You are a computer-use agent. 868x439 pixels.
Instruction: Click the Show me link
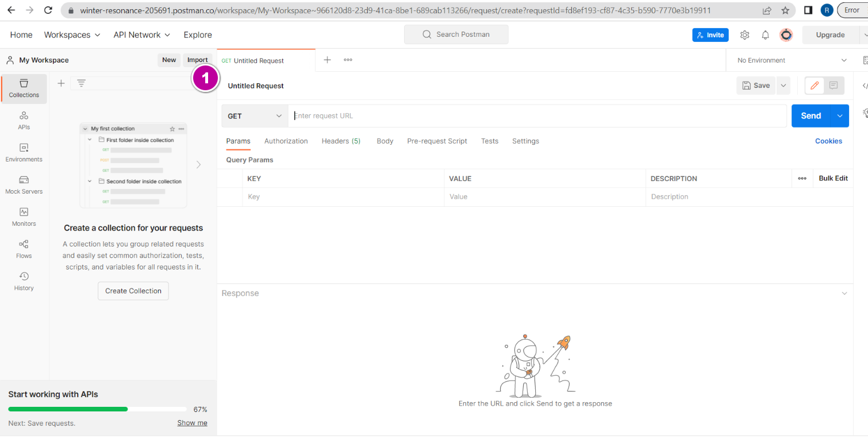pos(192,423)
